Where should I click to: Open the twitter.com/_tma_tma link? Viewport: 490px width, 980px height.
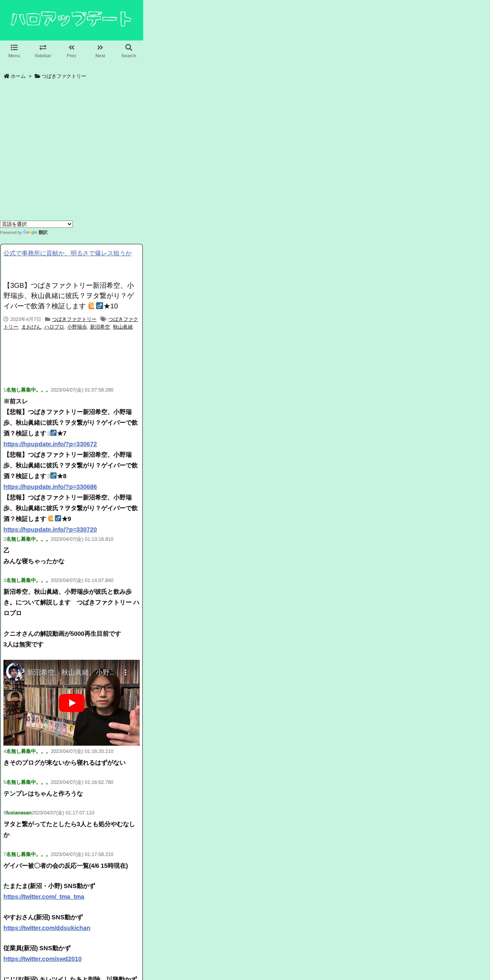[x=44, y=897]
